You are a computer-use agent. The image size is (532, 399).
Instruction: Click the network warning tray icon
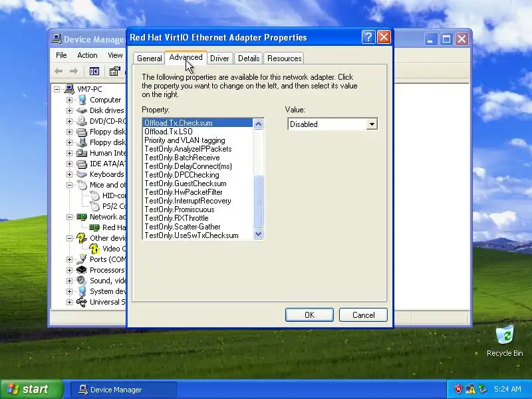pyautogui.click(x=470, y=389)
